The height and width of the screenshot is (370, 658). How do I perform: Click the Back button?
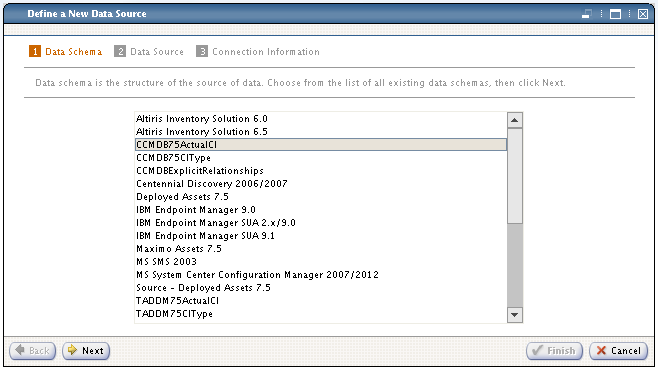[33, 351]
